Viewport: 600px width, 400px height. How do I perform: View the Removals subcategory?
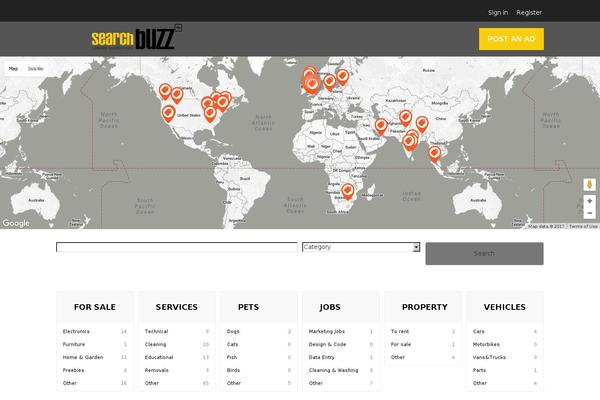[157, 370]
